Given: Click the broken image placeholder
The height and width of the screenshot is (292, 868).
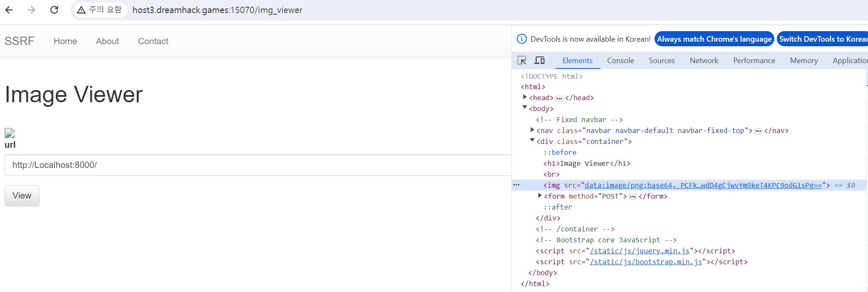Looking at the screenshot, I should pos(10,133).
